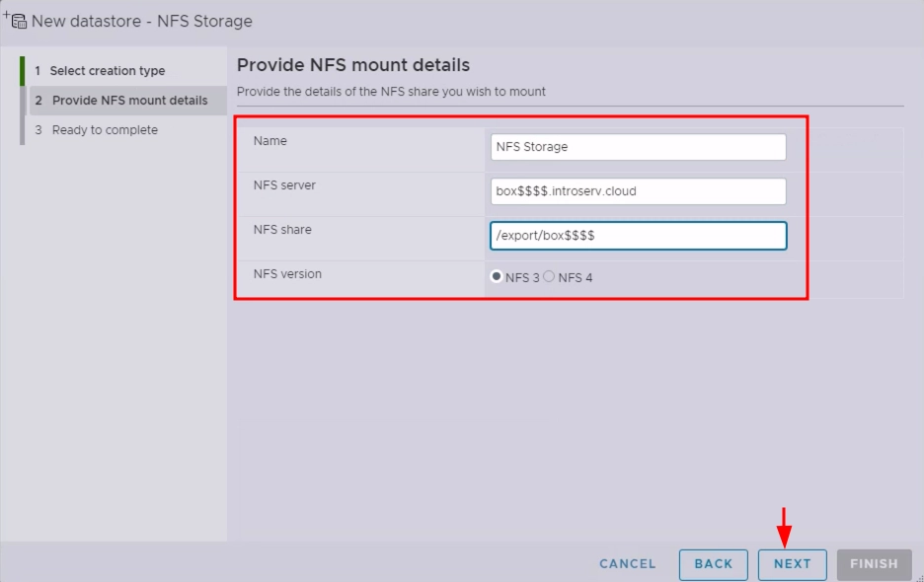Viewport: 924px width, 582px height.
Task: Select step 2 Provide NFS mount details
Action: tap(129, 101)
